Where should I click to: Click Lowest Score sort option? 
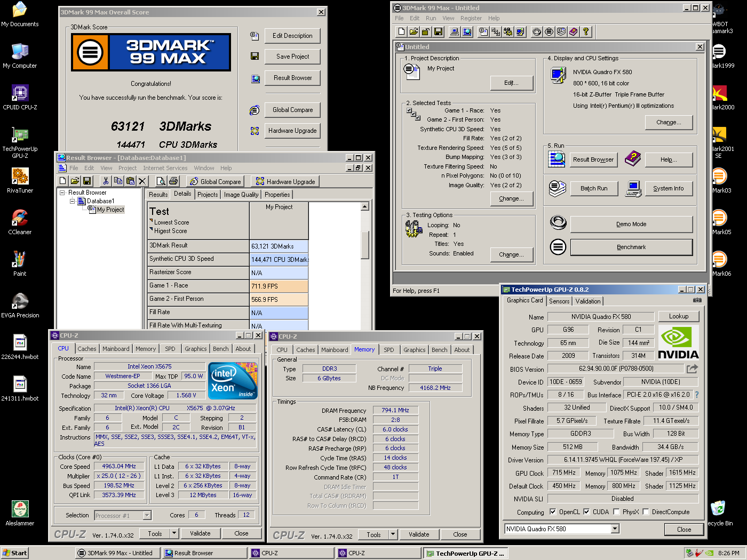pos(171,222)
